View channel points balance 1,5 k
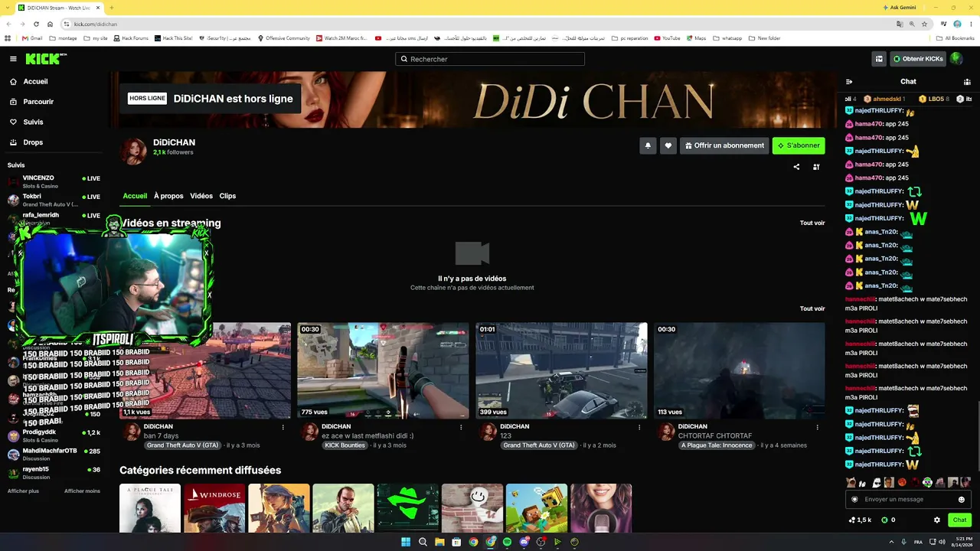The image size is (980, 551). (x=860, y=520)
